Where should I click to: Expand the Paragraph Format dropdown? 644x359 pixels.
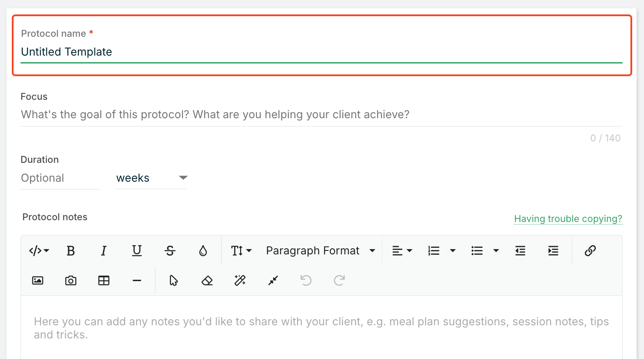tap(321, 251)
